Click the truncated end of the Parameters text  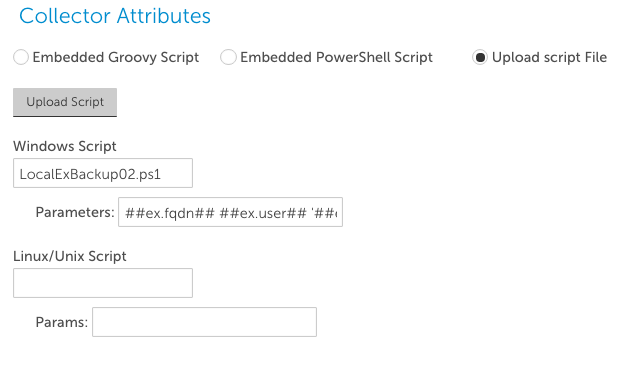point(324,213)
